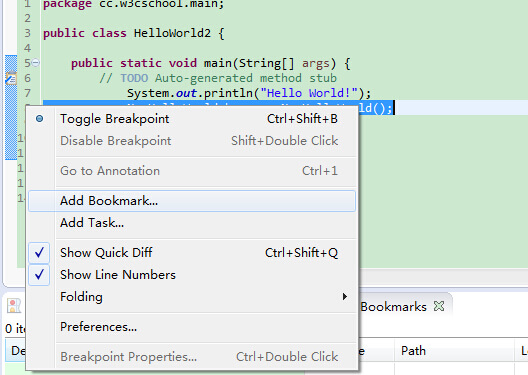Click the "Hello World!" string literal
528x375 pixels.
309,93
